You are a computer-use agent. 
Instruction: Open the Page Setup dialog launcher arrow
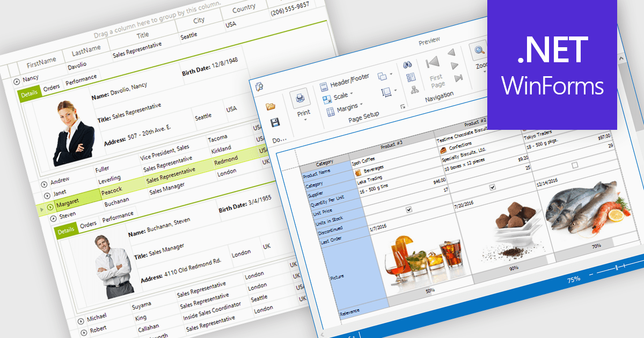coord(402,107)
